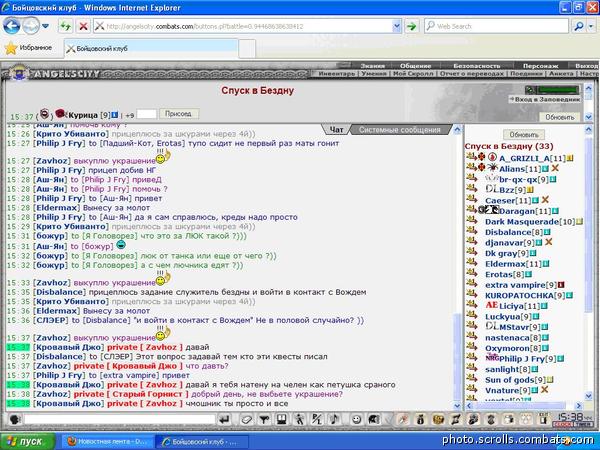600x450 pixels.
Task: Open Анкета link
Action: (x=561, y=73)
